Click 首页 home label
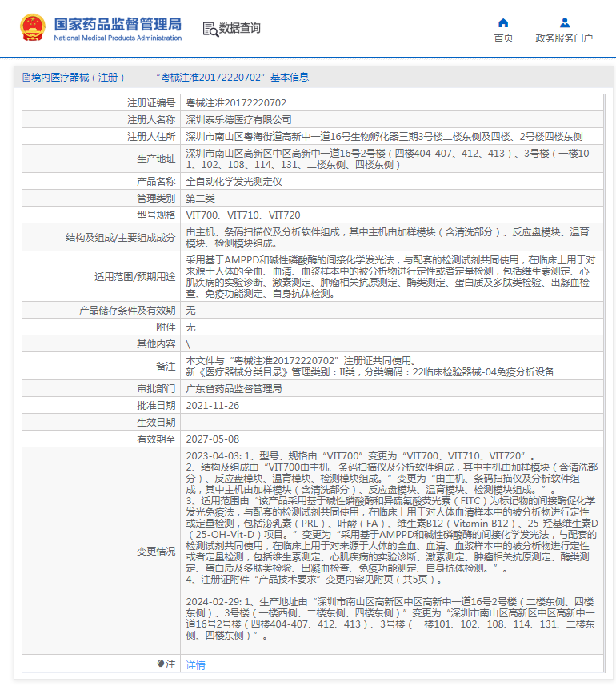The width and height of the screenshot is (616, 686). tap(503, 38)
